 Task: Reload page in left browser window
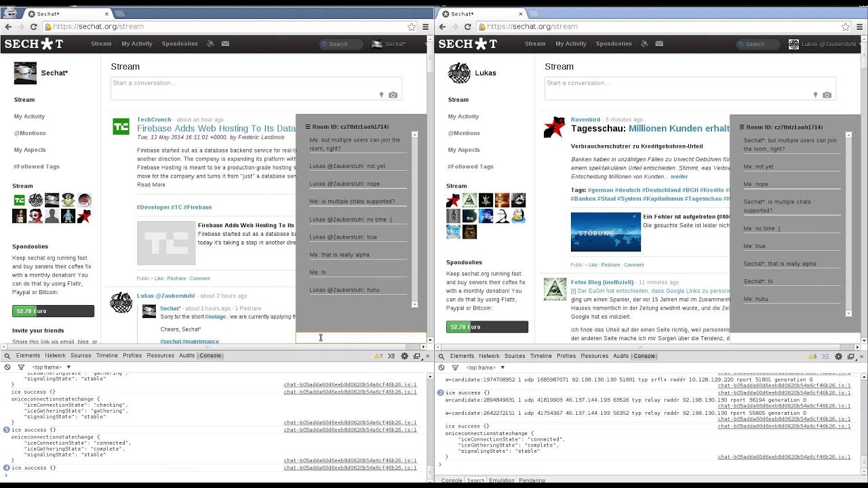[34, 26]
